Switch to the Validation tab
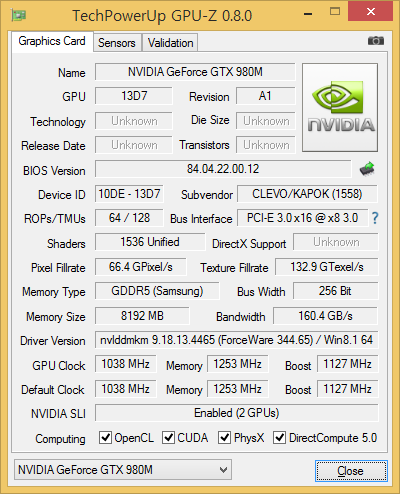Image resolution: width=400 pixels, height=494 pixels. click(170, 43)
